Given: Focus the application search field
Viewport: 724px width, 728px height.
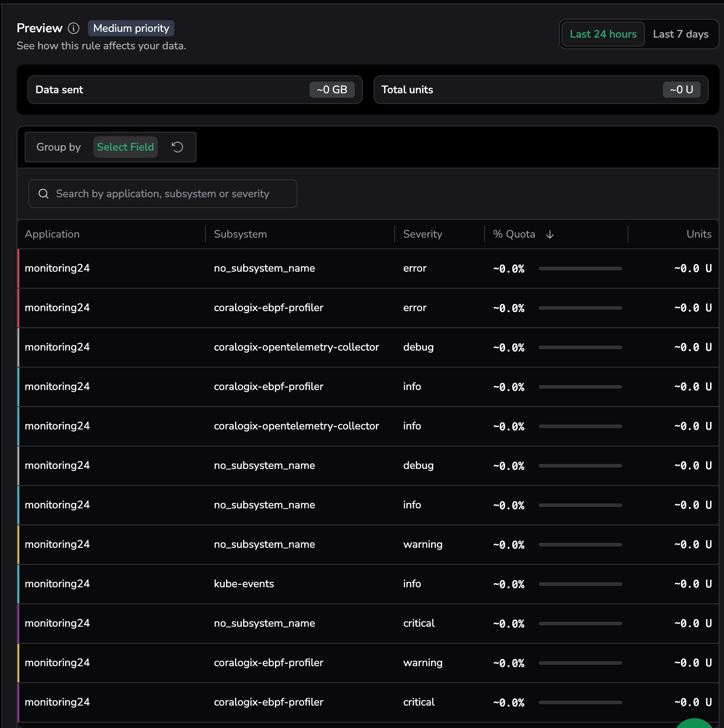Looking at the screenshot, I should point(163,194).
